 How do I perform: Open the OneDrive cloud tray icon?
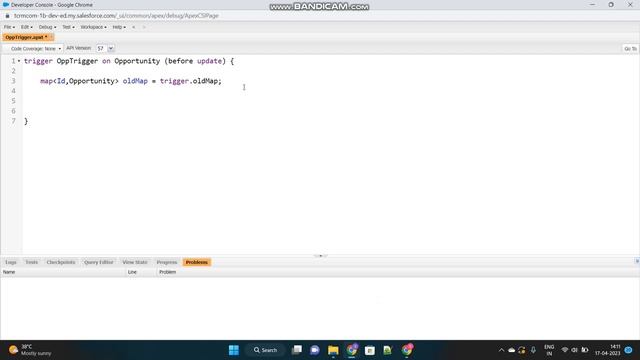(x=511, y=350)
